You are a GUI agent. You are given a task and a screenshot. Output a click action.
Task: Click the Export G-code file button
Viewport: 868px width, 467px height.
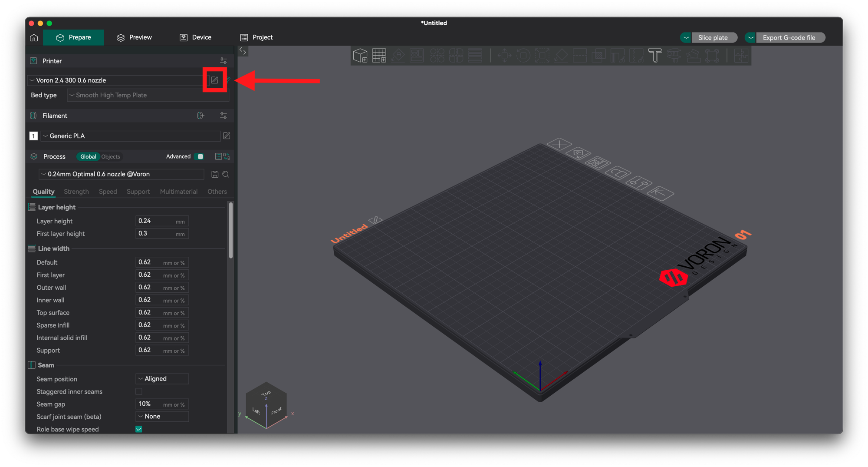[790, 38]
